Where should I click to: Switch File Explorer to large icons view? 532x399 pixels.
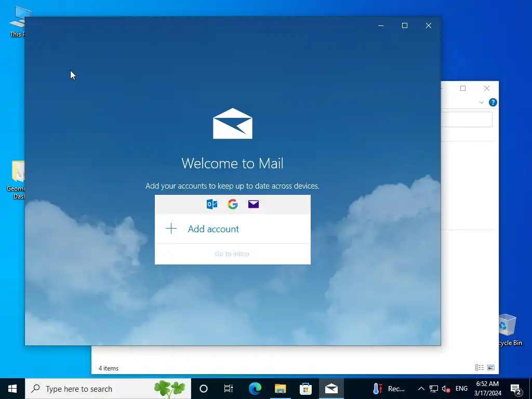pos(490,367)
